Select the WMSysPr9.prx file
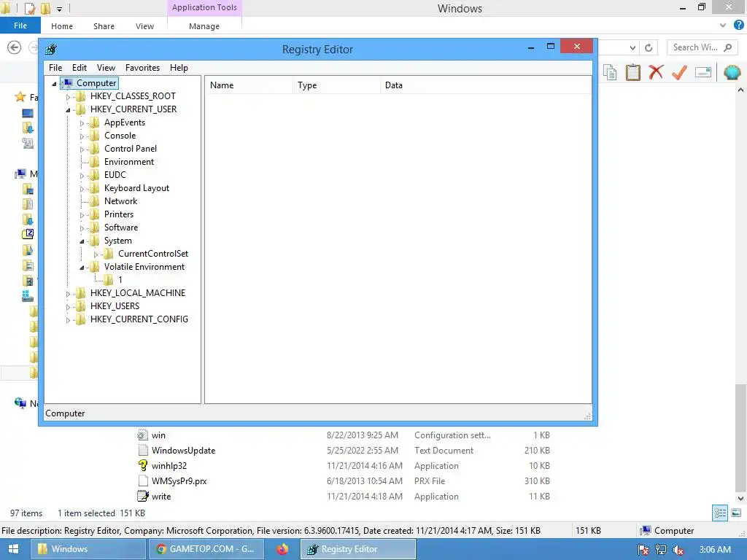This screenshot has height=560, width=747. coord(179,481)
